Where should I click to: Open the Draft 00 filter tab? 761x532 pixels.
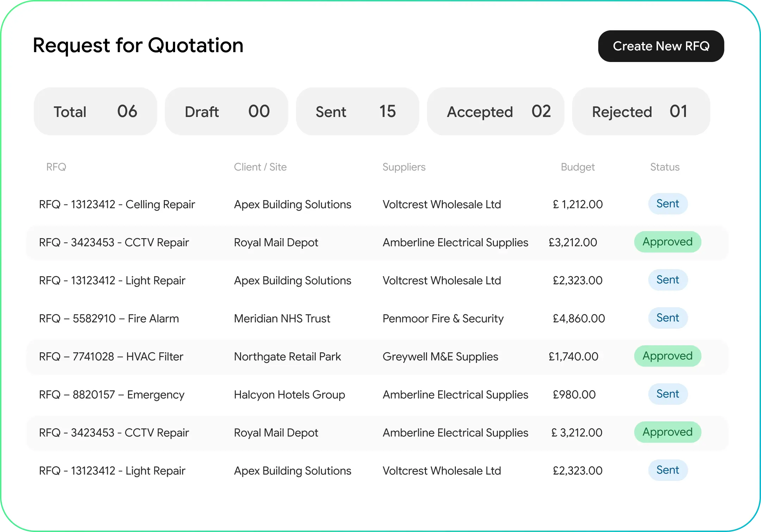pos(227,111)
